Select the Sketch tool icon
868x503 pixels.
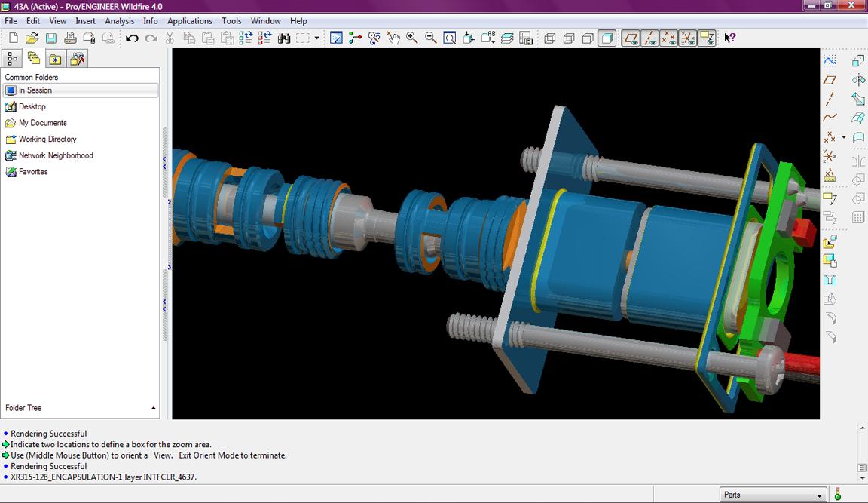[x=830, y=61]
